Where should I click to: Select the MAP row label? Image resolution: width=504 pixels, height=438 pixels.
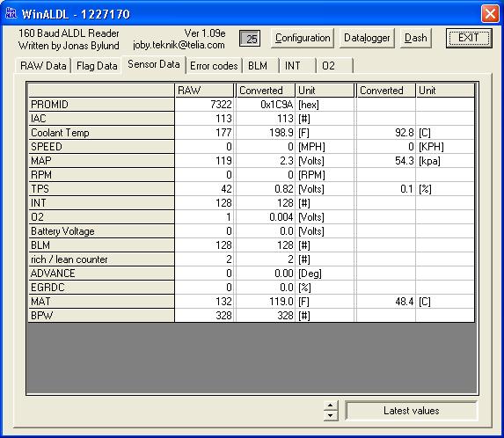[101, 161]
